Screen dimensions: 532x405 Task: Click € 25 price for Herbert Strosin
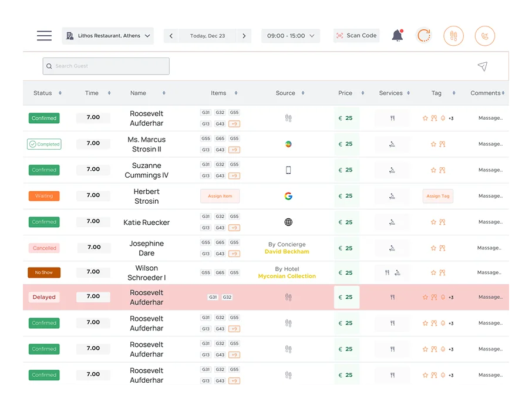tap(346, 196)
